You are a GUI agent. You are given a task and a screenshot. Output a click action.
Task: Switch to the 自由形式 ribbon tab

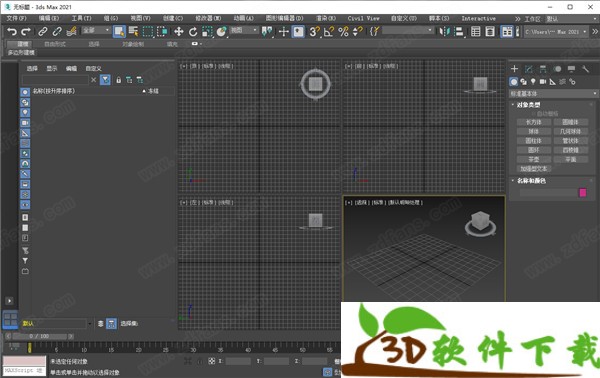coord(55,44)
